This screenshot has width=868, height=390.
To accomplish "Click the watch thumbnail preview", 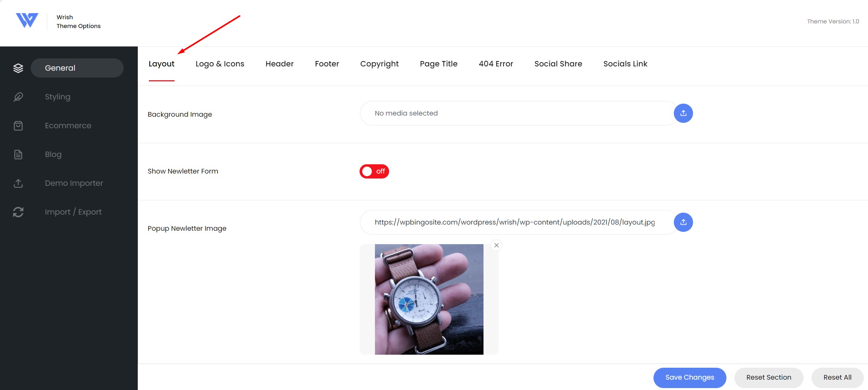I will pos(429,299).
